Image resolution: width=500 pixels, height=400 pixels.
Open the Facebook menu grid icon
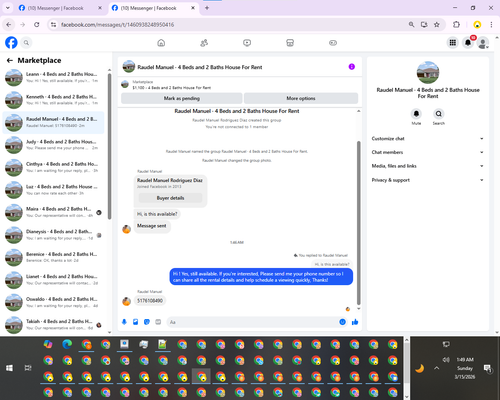pos(452,43)
